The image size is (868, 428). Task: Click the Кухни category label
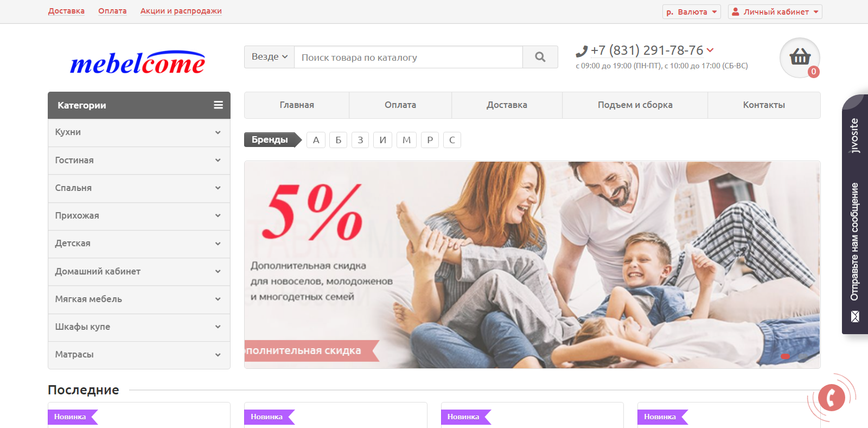(x=68, y=132)
